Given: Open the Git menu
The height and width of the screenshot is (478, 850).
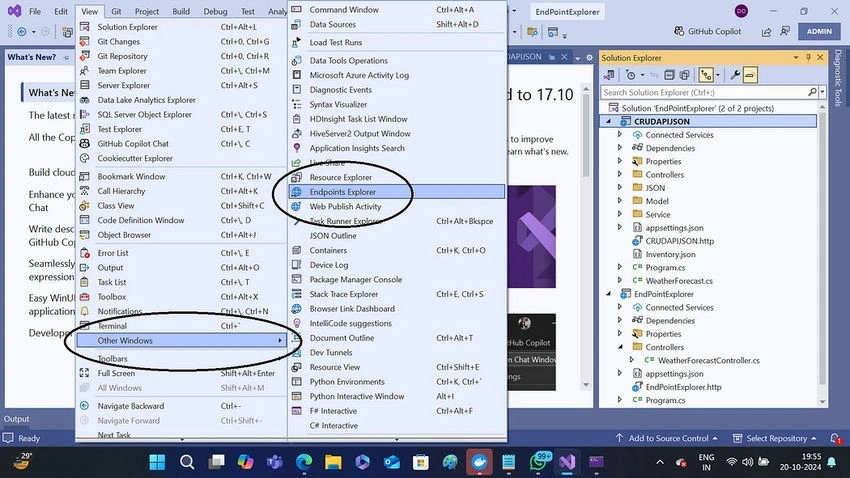Looking at the screenshot, I should click(x=116, y=11).
